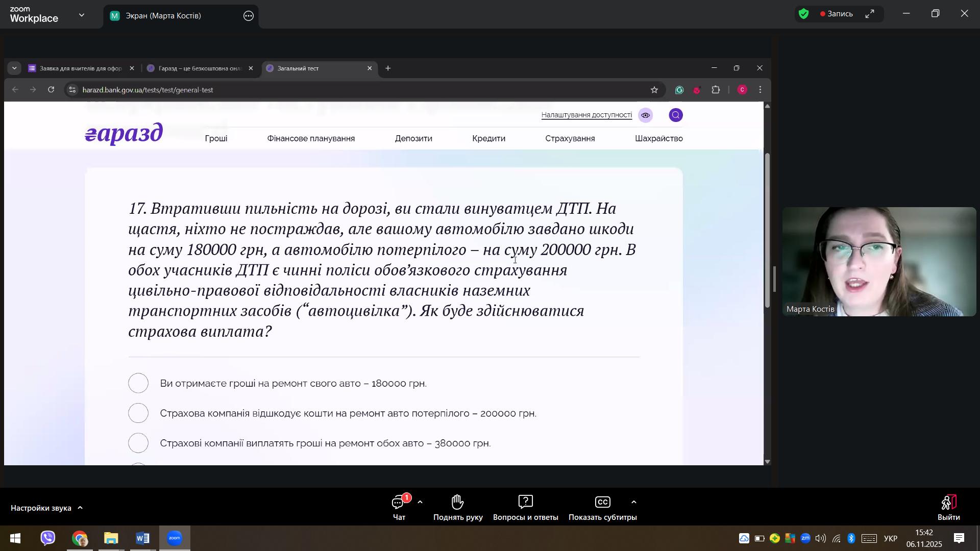
Task: Open the Q&A (Вопросы и ответы) icon
Action: 525,503
